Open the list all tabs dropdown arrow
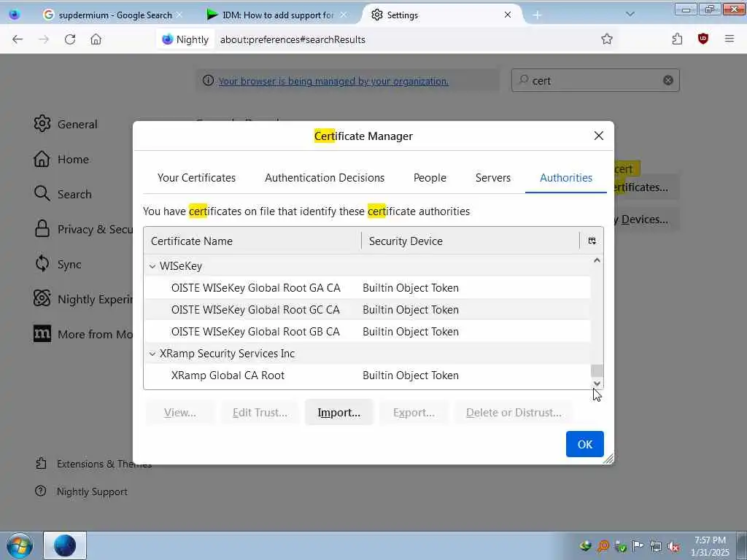This screenshot has width=747, height=560. pyautogui.click(x=630, y=15)
